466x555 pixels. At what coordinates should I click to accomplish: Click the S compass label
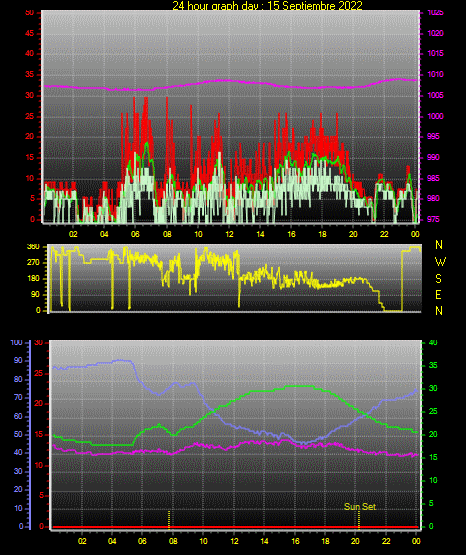[x=438, y=279]
